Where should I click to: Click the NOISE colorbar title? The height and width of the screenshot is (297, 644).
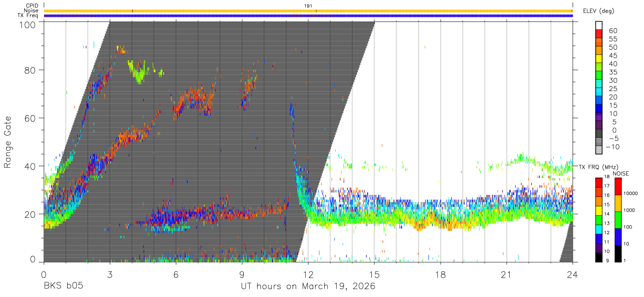coord(621,173)
